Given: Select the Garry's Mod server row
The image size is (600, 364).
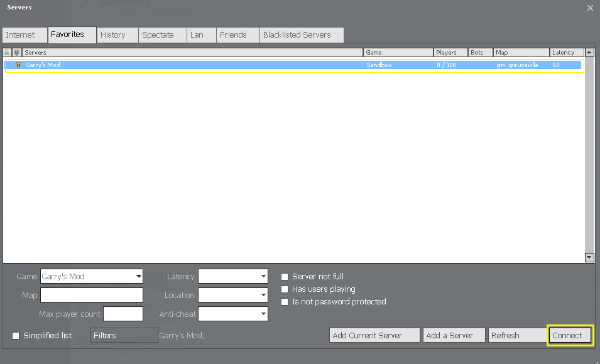Looking at the screenshot, I should pyautogui.click(x=294, y=65).
